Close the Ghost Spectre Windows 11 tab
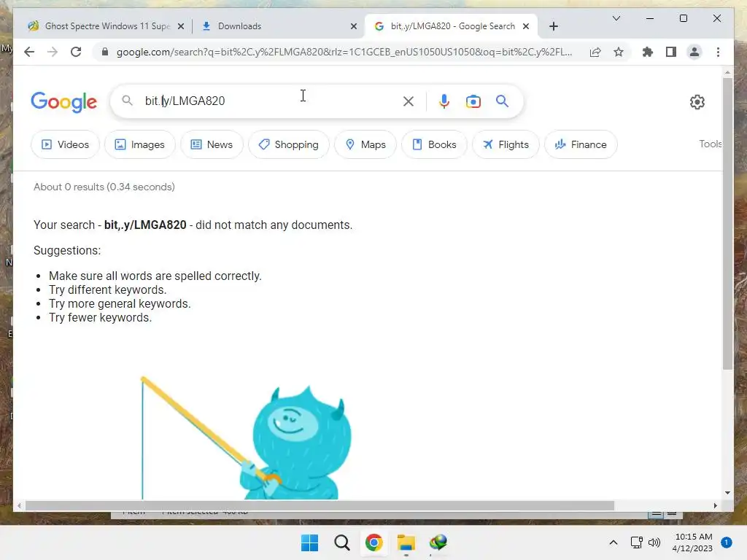This screenshot has width=747, height=560. pyautogui.click(x=181, y=26)
